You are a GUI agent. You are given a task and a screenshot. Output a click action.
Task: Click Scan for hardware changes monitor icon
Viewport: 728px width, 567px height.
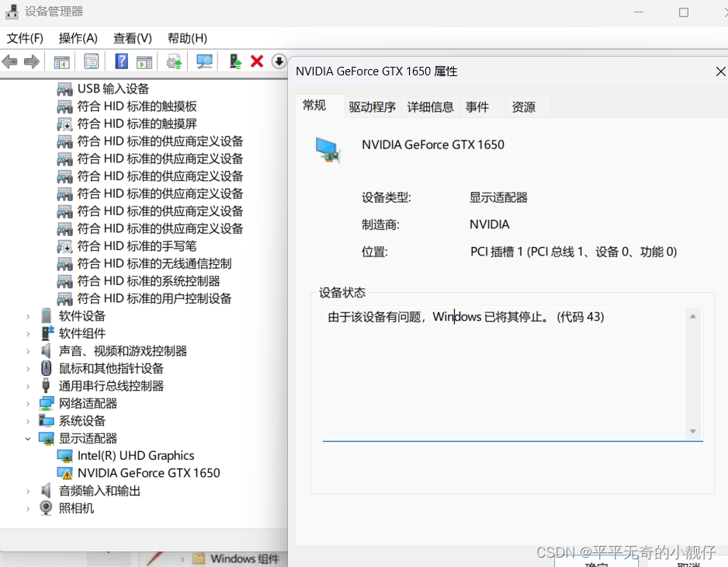204,61
